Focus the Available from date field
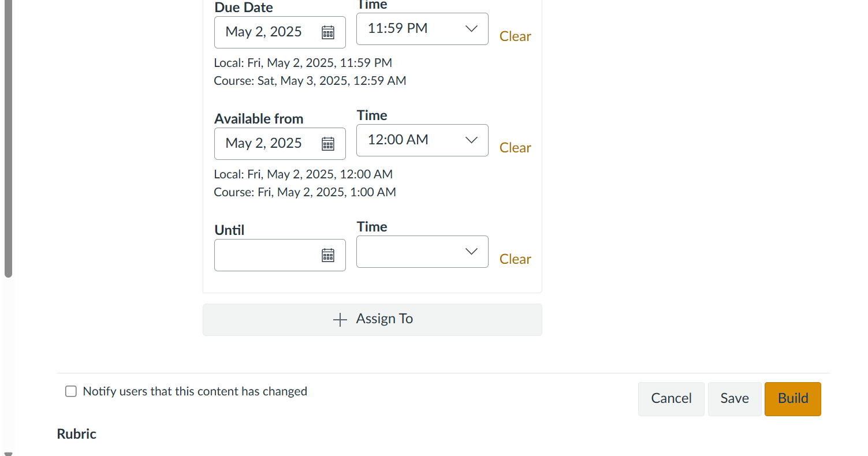868x456 pixels. pos(266,144)
